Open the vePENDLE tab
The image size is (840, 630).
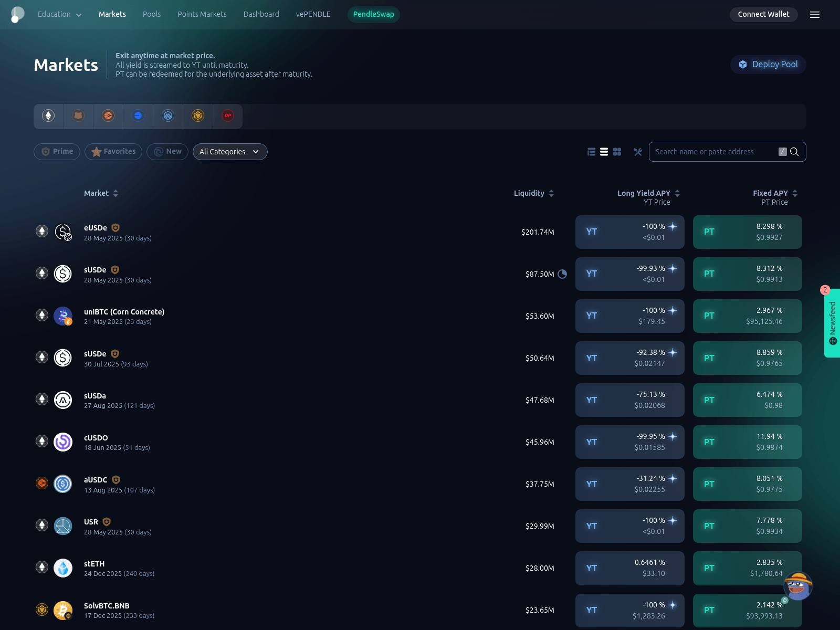click(313, 14)
